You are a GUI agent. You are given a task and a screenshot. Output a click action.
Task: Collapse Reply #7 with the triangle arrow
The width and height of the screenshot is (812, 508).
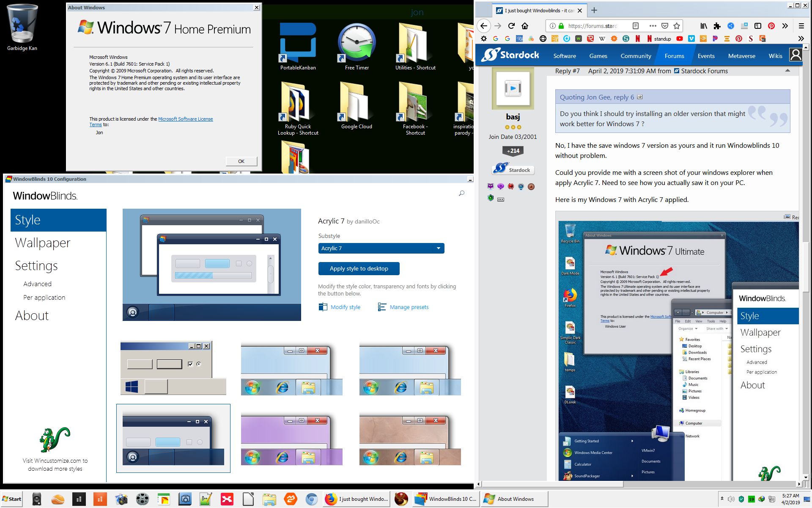click(787, 70)
